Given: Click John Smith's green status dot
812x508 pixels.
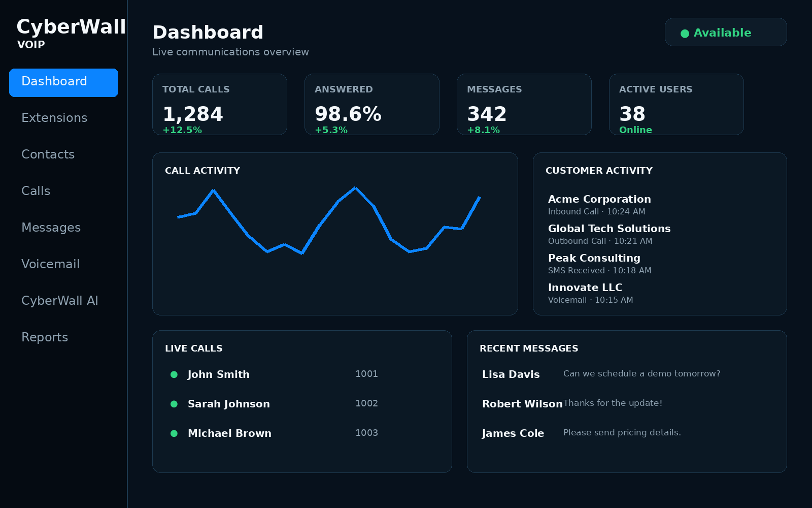Looking at the screenshot, I should 174,374.
